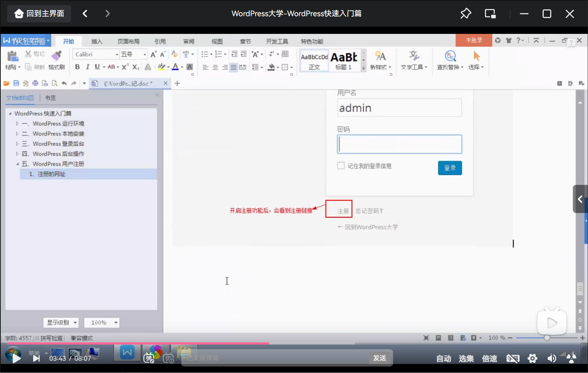The height and width of the screenshot is (373, 588).
Task: Justify text alignment
Action: pyautogui.click(x=233, y=67)
